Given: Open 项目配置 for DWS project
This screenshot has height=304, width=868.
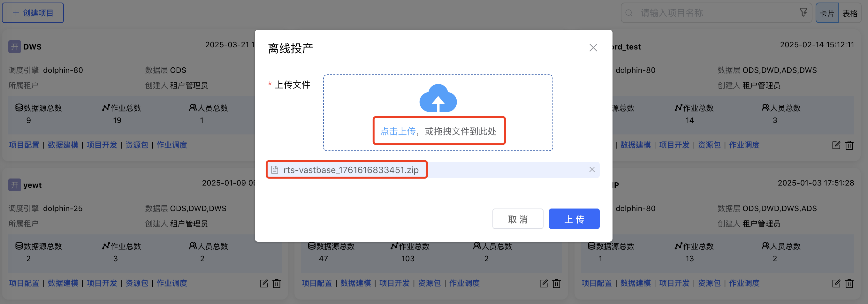Looking at the screenshot, I should click(x=24, y=145).
